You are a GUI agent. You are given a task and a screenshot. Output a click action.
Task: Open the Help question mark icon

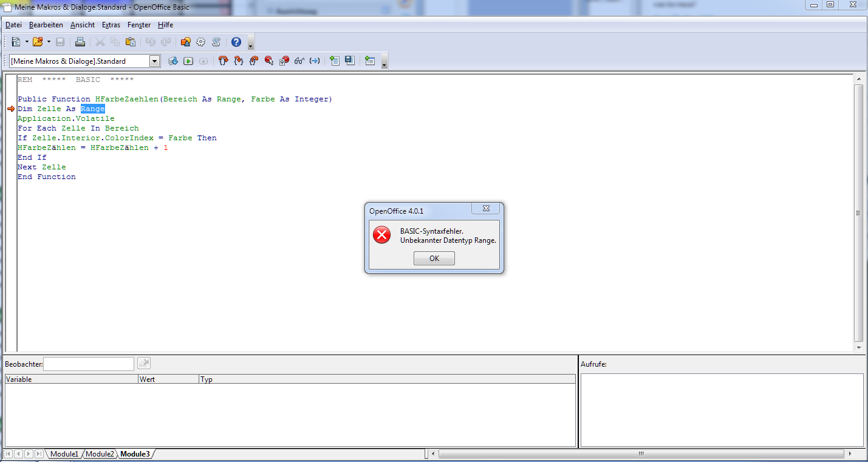[x=236, y=42]
